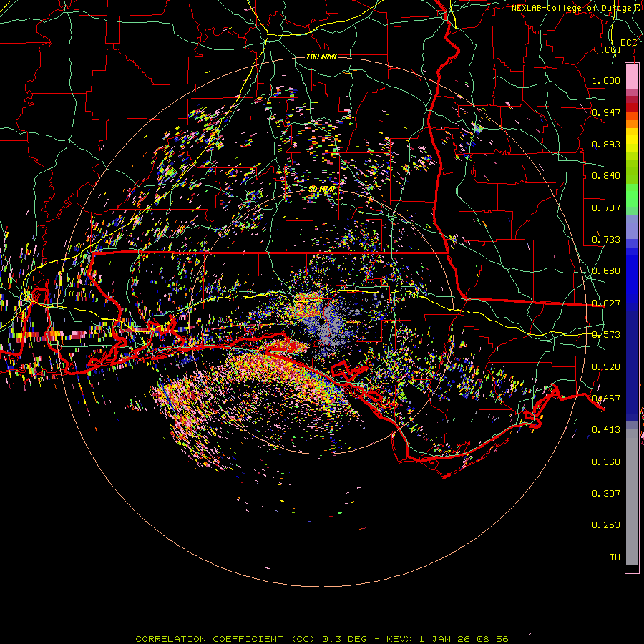Screen dimensions: 644x644
Task: Click the 0.360 legend value
Action: point(606,462)
